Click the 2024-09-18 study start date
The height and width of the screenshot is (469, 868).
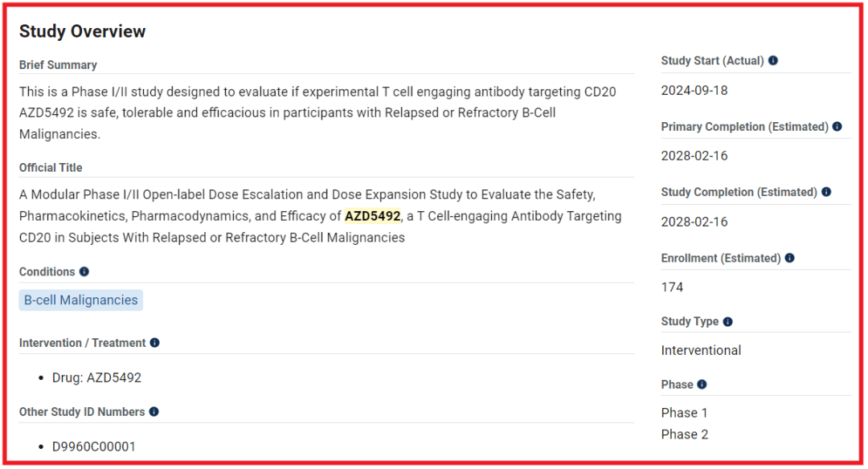[x=694, y=91]
